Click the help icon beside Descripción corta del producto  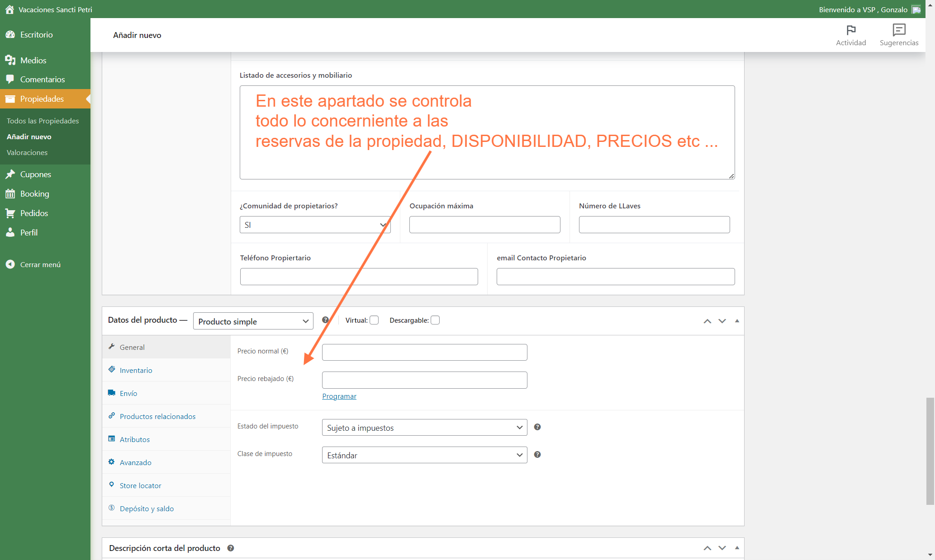[231, 548]
